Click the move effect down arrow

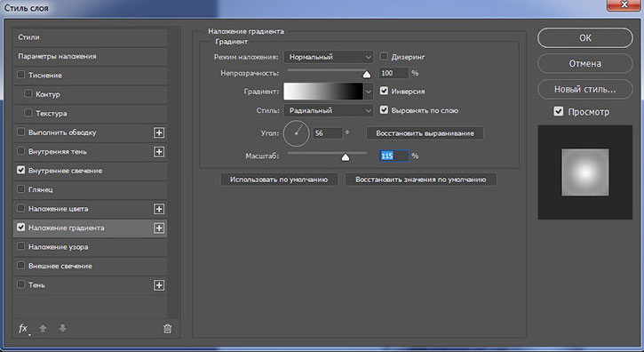62,328
